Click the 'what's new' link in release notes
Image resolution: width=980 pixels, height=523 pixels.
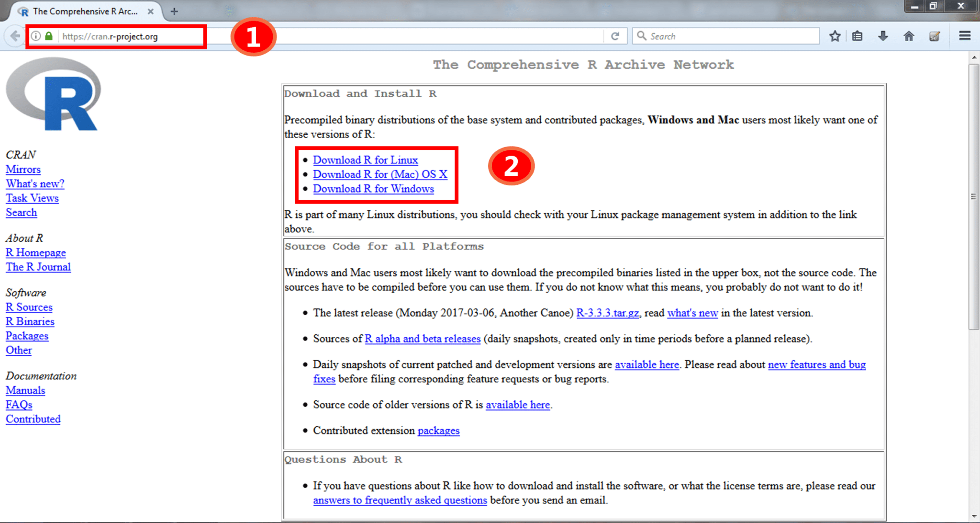(693, 313)
